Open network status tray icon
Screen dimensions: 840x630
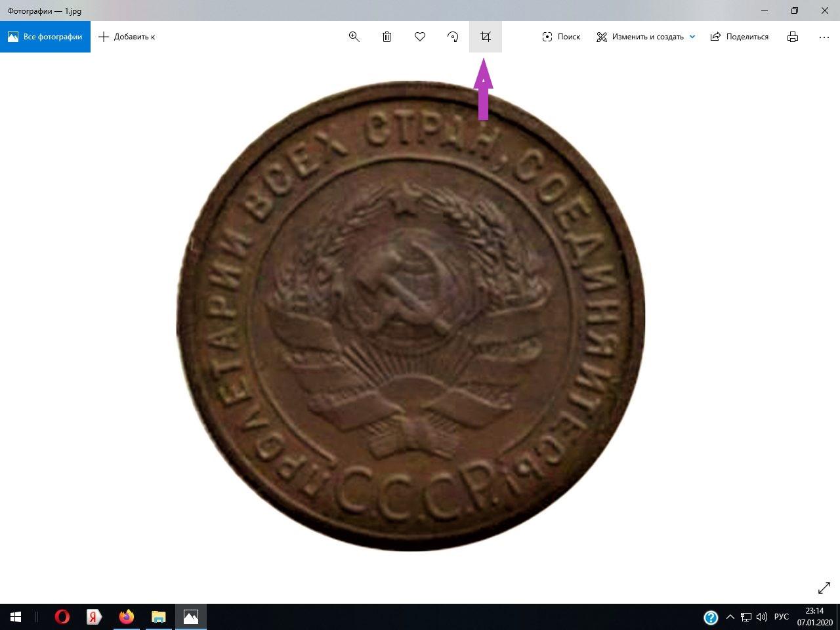point(746,617)
